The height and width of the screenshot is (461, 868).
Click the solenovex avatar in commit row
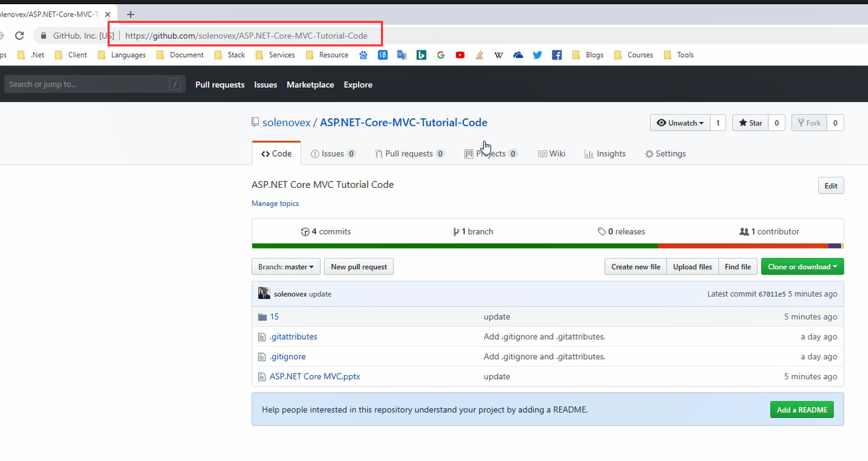tap(264, 293)
